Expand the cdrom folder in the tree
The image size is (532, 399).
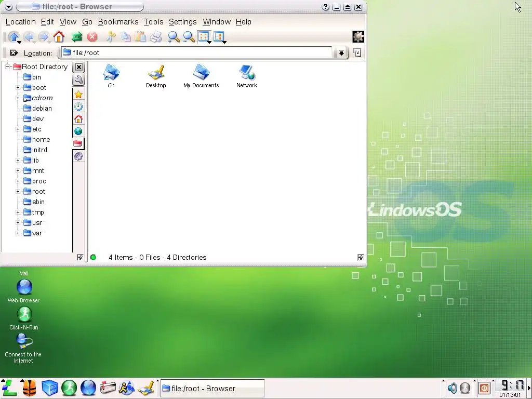point(18,98)
